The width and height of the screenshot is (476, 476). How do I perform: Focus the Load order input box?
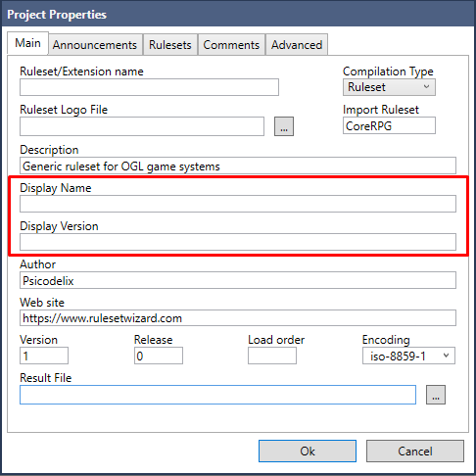tap(272, 356)
